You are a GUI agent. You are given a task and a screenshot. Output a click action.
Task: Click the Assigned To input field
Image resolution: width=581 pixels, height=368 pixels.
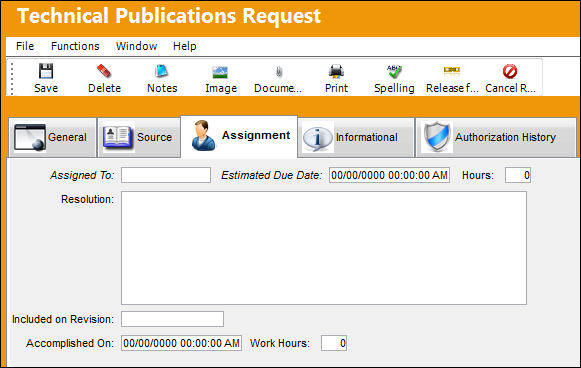coord(166,175)
